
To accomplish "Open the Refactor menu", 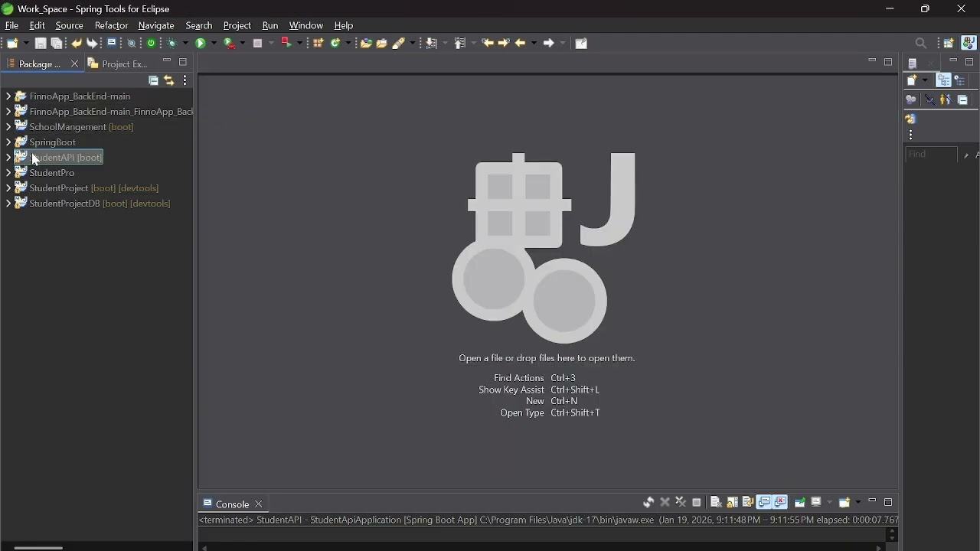I will pyautogui.click(x=111, y=25).
